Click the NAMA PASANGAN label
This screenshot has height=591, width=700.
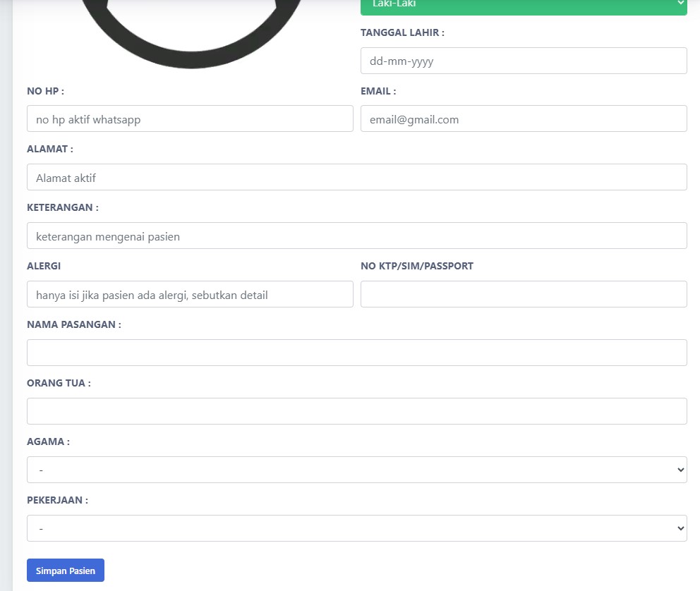(73, 324)
